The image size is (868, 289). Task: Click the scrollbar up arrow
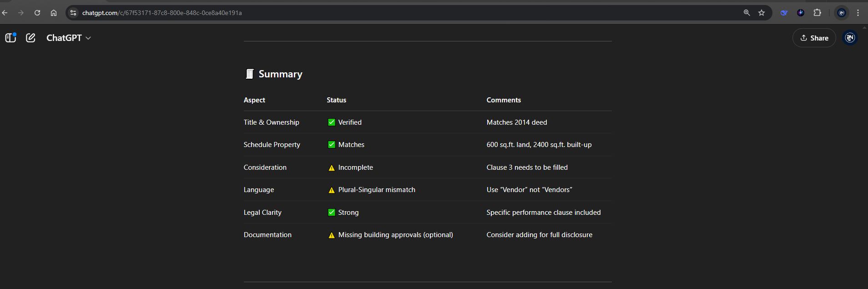click(864, 27)
